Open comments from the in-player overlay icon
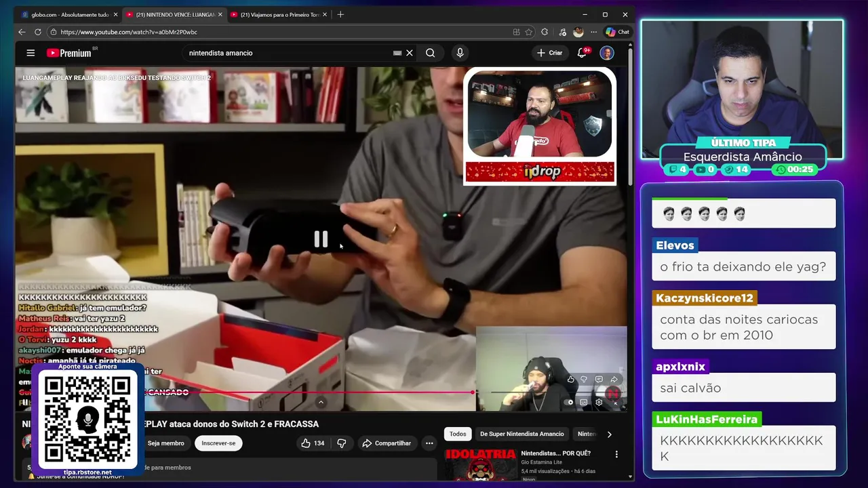 coord(599,380)
